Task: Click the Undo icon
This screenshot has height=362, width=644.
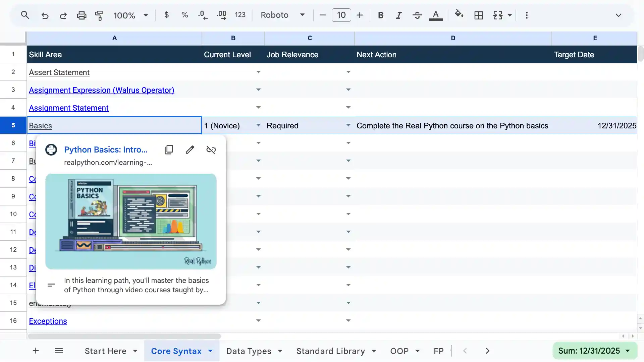Action: (x=45, y=15)
